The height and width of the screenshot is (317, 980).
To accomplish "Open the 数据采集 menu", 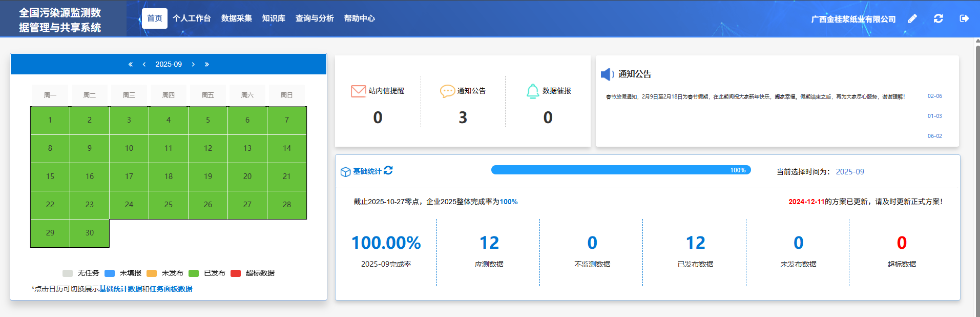I will [236, 18].
